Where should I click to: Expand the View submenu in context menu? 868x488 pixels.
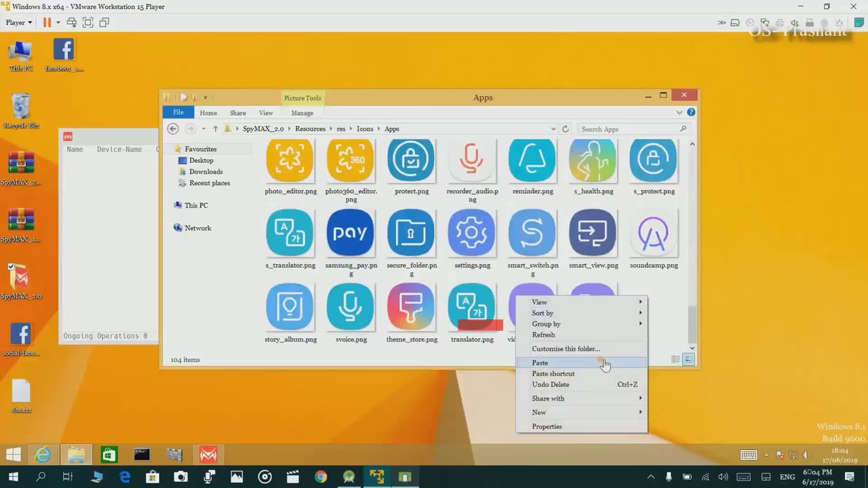tap(581, 302)
